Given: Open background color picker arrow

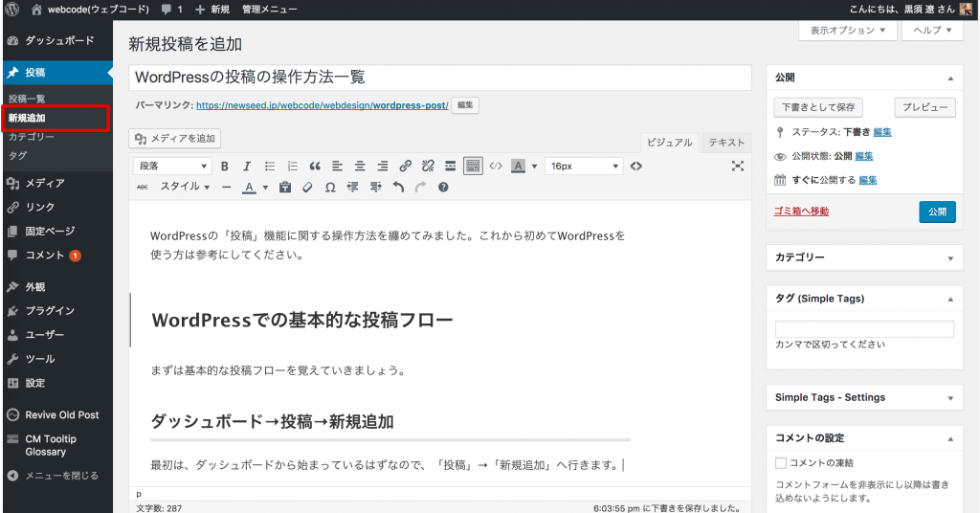Looking at the screenshot, I should [534, 167].
